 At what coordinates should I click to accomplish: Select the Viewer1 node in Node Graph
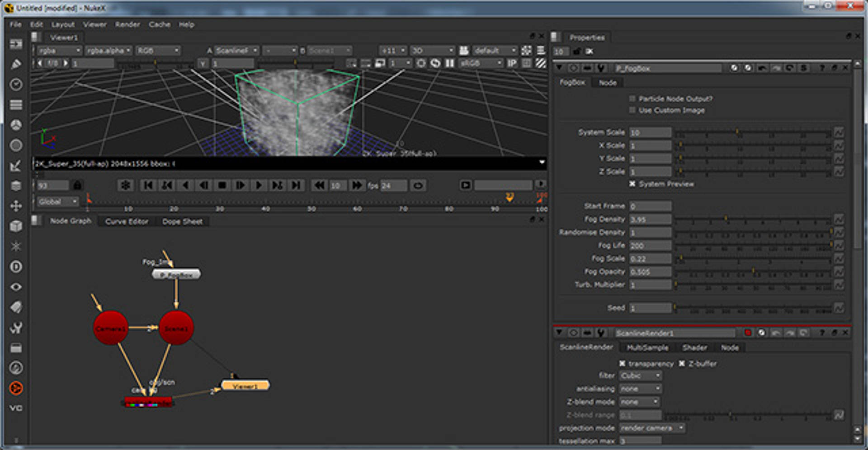[x=245, y=385]
